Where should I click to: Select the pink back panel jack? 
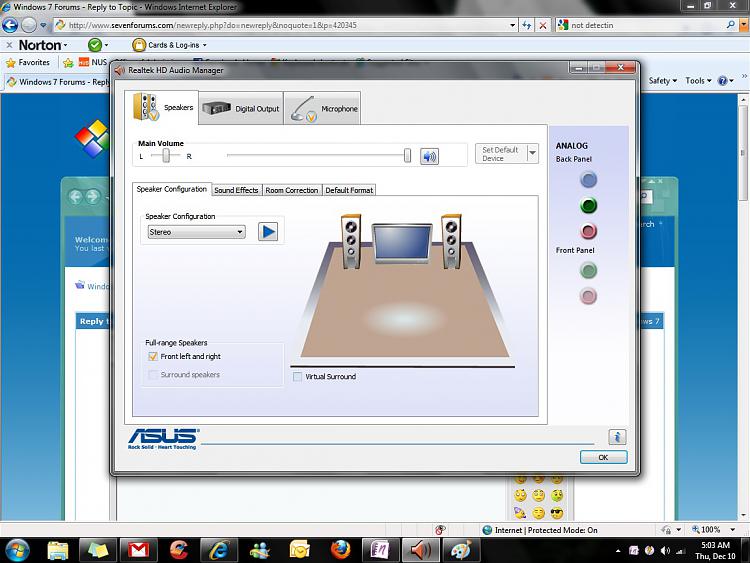pyautogui.click(x=588, y=232)
